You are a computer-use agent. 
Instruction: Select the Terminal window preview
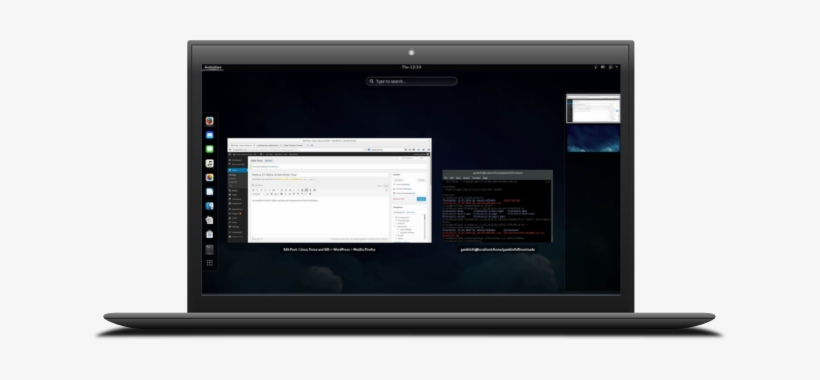click(497, 206)
